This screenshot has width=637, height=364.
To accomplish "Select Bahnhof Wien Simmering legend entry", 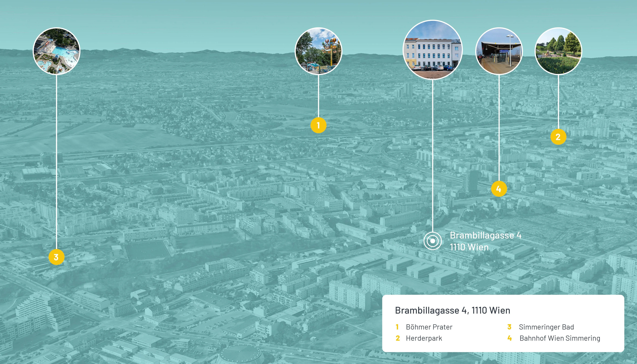I will pyautogui.click(x=560, y=338).
